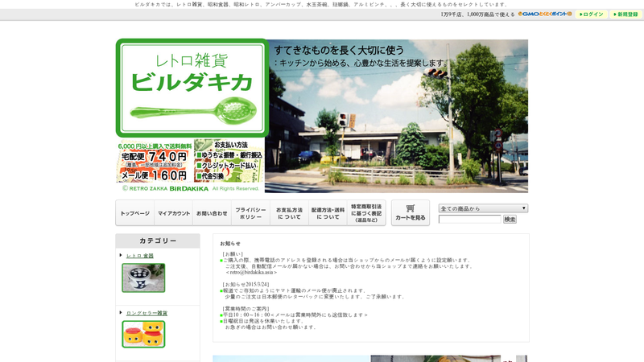
Task: Open 配達方法・送料について in the nav bar
Action: [328, 213]
